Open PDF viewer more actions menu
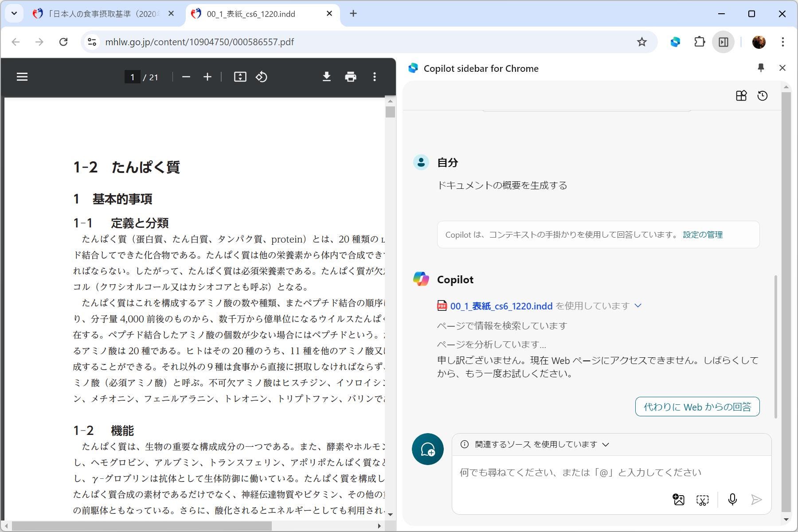Screen dimensions: 798x532 375,77
